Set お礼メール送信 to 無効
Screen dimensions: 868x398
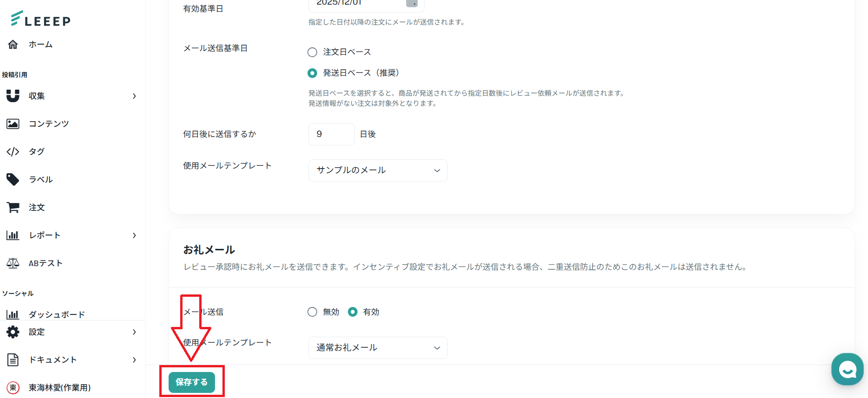313,312
